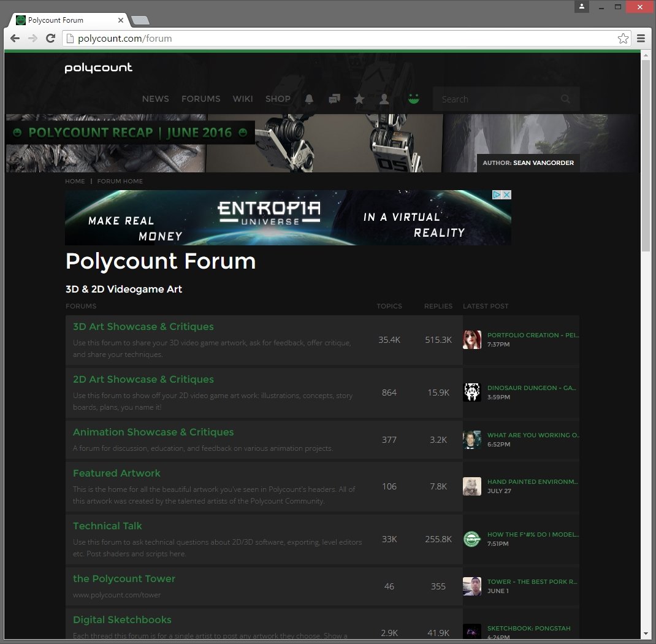Open the notifications bell icon
656x644 pixels.
[x=309, y=99]
